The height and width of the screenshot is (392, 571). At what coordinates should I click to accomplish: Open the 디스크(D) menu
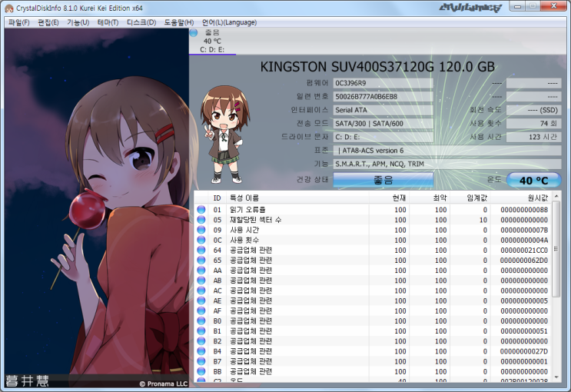coord(141,22)
